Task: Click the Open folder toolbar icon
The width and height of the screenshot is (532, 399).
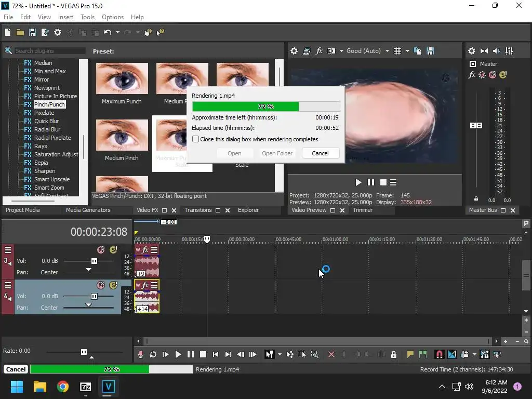Action: click(20, 32)
